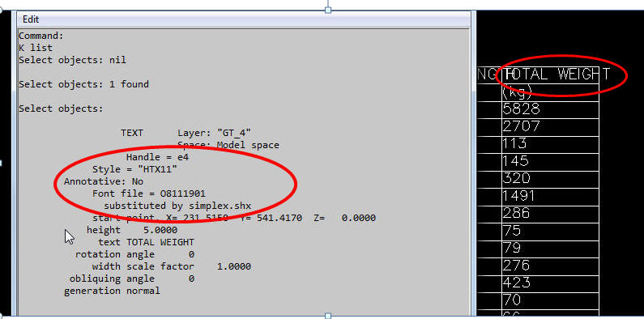Pick the 113 table entry

[x=514, y=143]
